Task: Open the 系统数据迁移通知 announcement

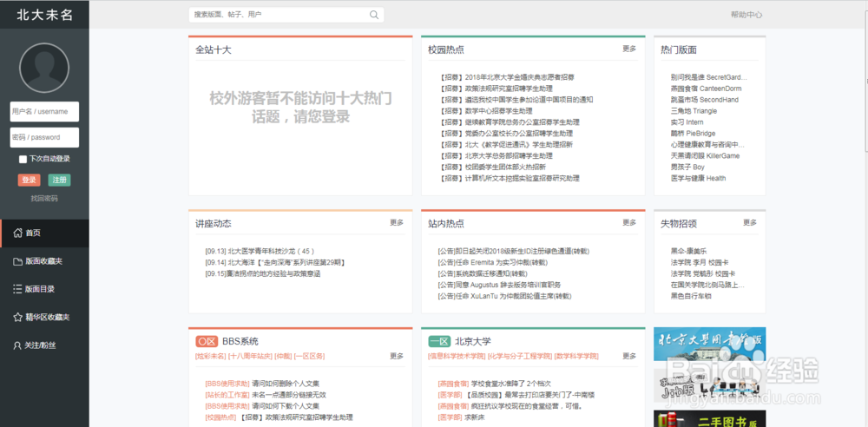Action: (x=483, y=273)
